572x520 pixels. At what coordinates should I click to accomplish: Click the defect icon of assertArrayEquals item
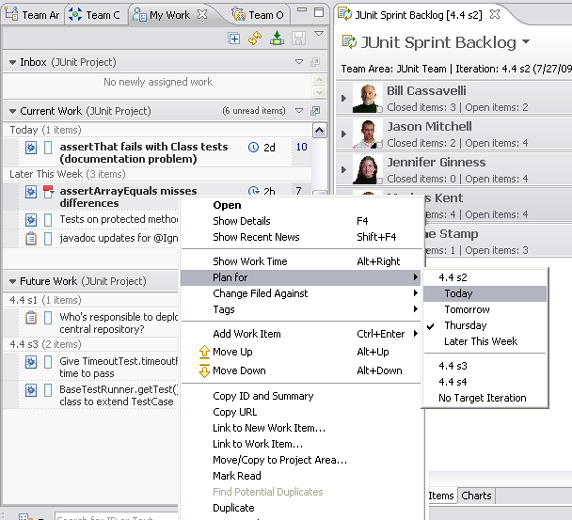pyautogui.click(x=31, y=192)
